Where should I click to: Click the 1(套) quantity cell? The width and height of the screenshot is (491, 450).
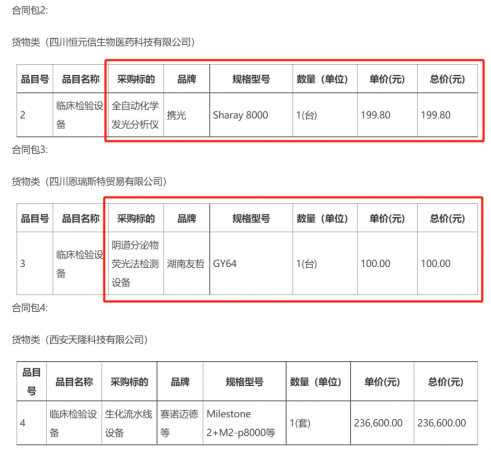pos(318,423)
